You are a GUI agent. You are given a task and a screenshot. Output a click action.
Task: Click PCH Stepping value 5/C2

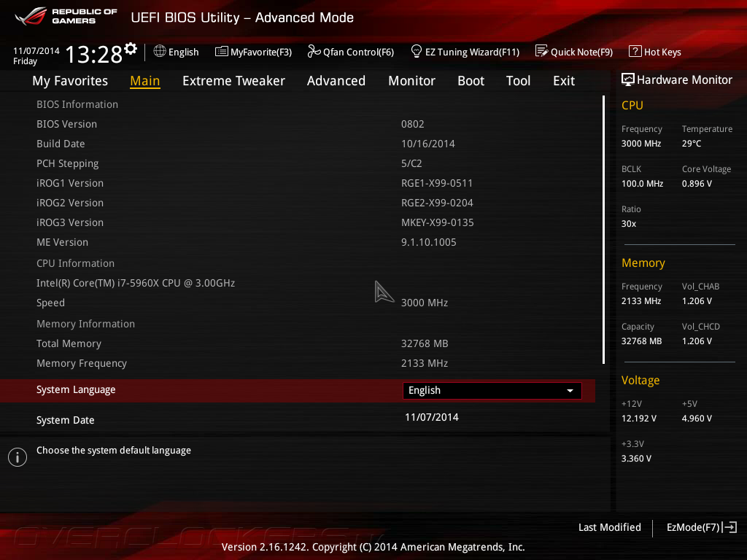pyautogui.click(x=411, y=163)
